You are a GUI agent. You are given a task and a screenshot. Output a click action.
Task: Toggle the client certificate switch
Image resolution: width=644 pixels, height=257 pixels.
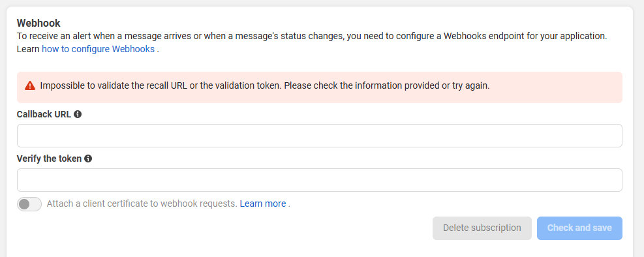[x=29, y=204]
